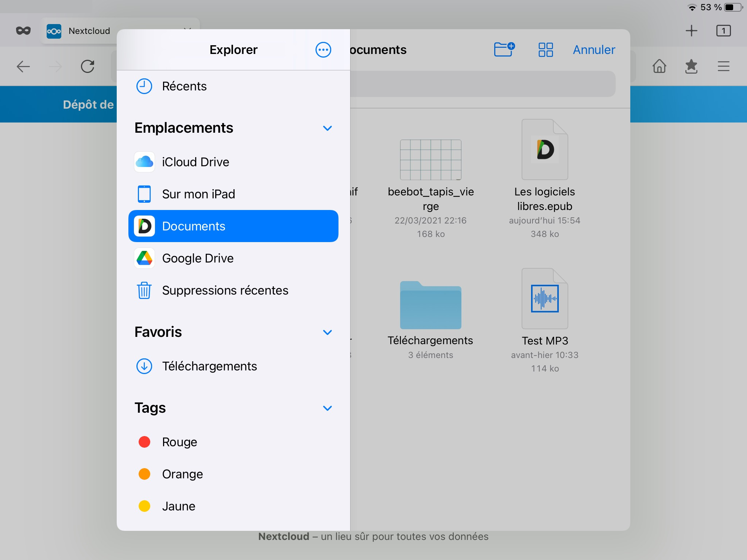
Task: Collapse the Tags section
Action: [327, 408]
